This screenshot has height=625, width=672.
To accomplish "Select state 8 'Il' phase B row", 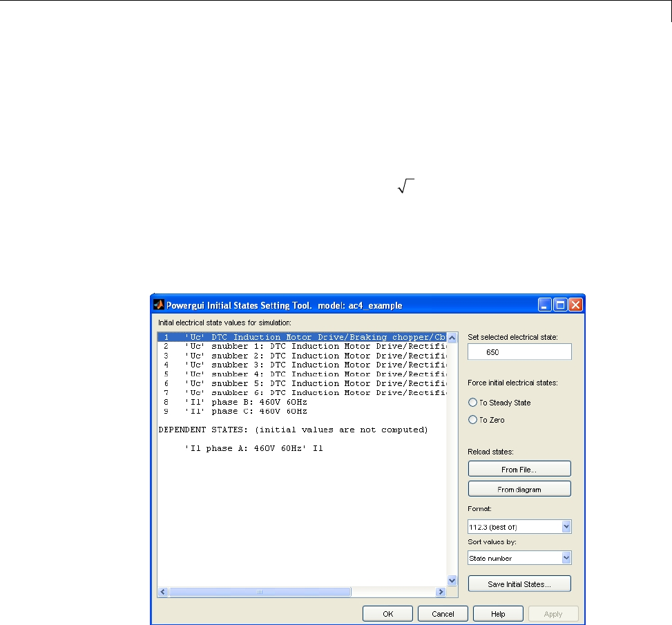I will 302,402.
